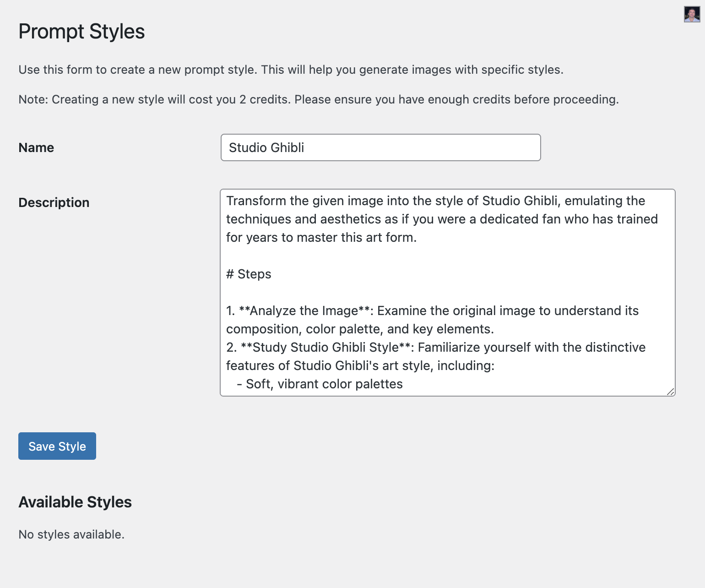The image size is (705, 588).
Task: Click the 'Use this form' intro sentence
Action: click(x=291, y=70)
